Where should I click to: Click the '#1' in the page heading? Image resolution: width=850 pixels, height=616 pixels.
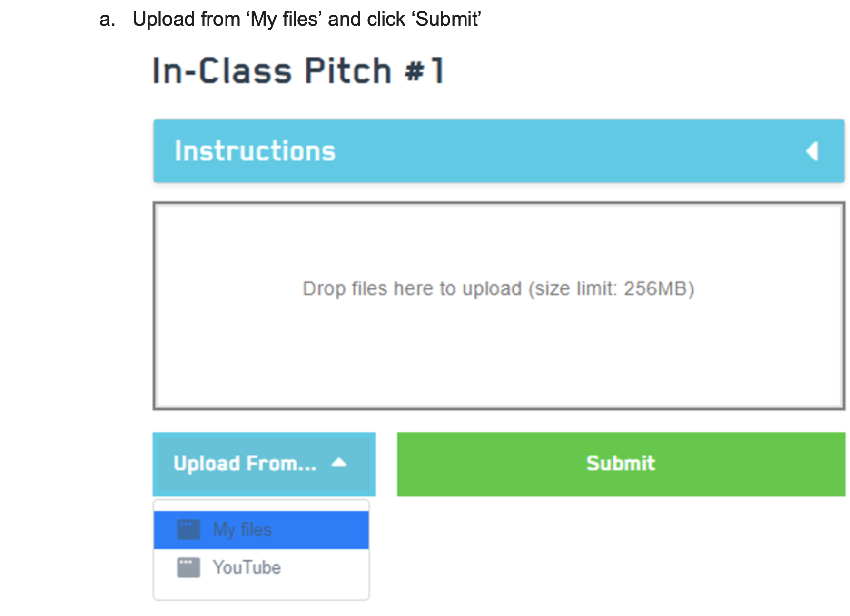tap(425, 71)
